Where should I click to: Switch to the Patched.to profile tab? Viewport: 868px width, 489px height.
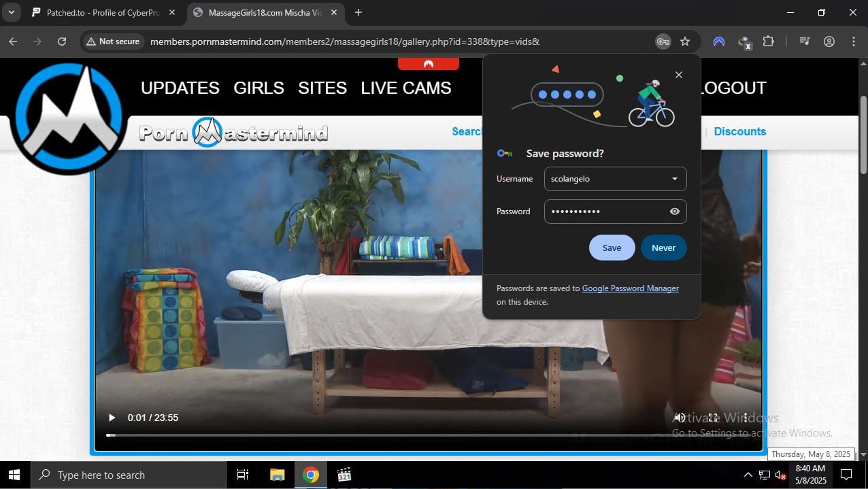[x=103, y=12]
